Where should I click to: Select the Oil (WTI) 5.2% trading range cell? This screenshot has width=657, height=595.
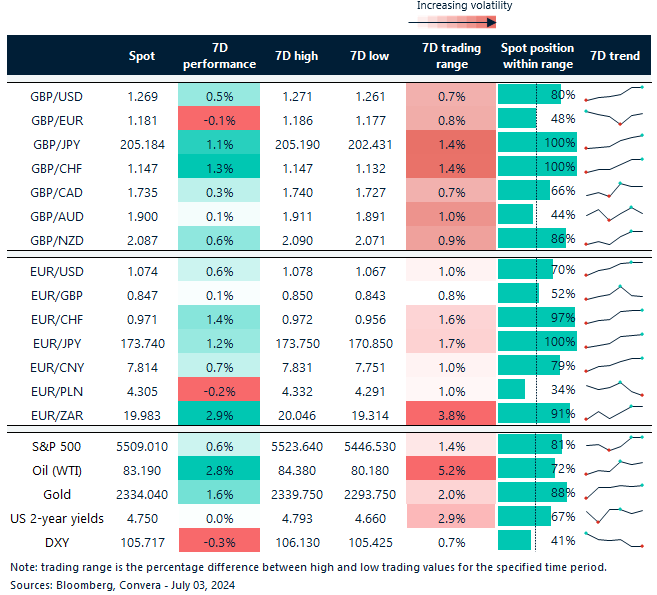pos(452,467)
